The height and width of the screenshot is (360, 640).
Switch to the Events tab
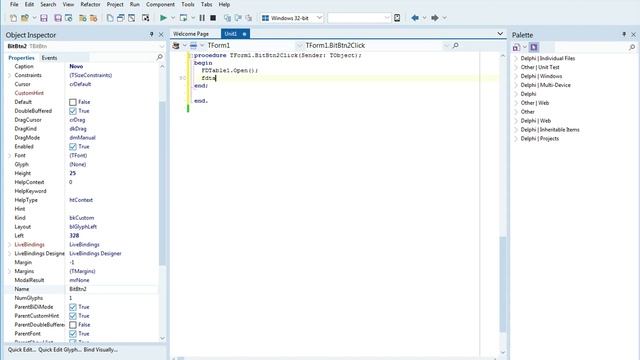[49, 58]
